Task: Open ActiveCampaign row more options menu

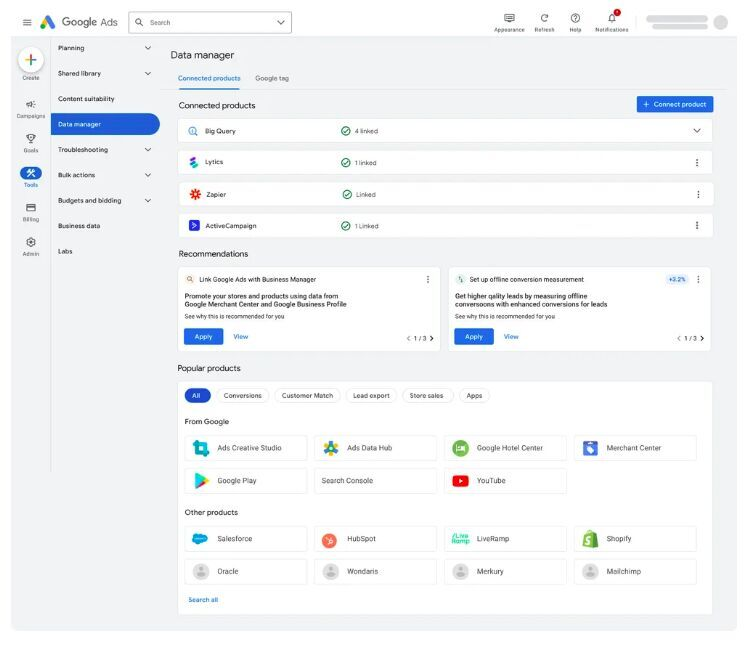Action: [x=696, y=225]
